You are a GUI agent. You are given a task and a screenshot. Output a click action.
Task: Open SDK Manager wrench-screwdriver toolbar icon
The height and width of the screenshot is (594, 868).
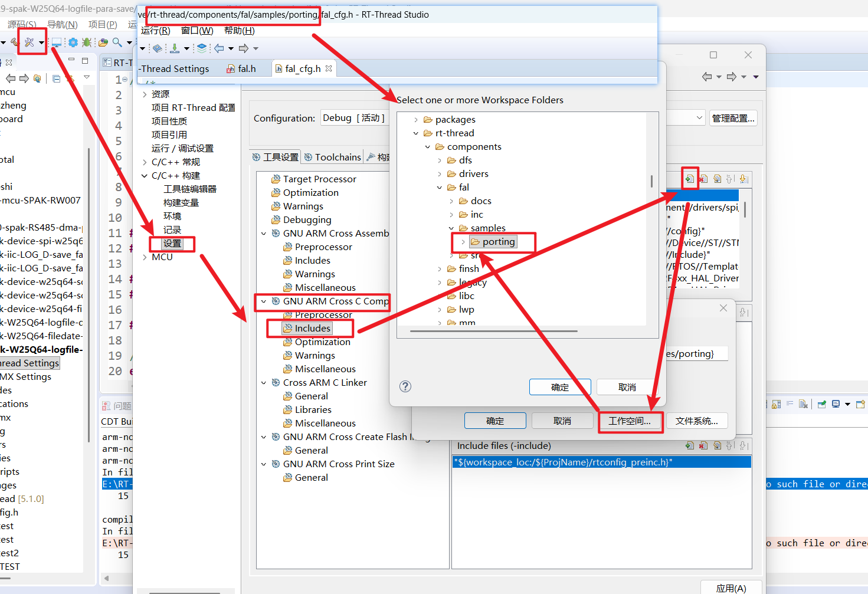point(28,42)
